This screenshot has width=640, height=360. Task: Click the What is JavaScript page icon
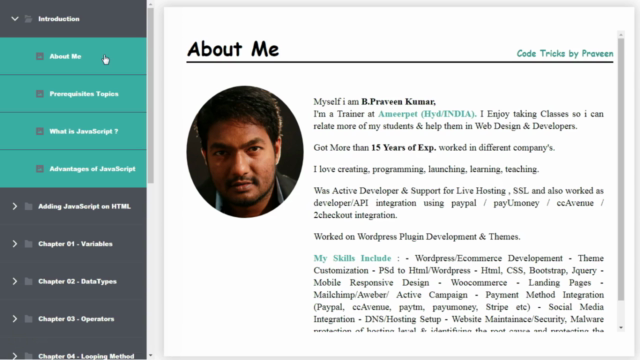pos(40,131)
